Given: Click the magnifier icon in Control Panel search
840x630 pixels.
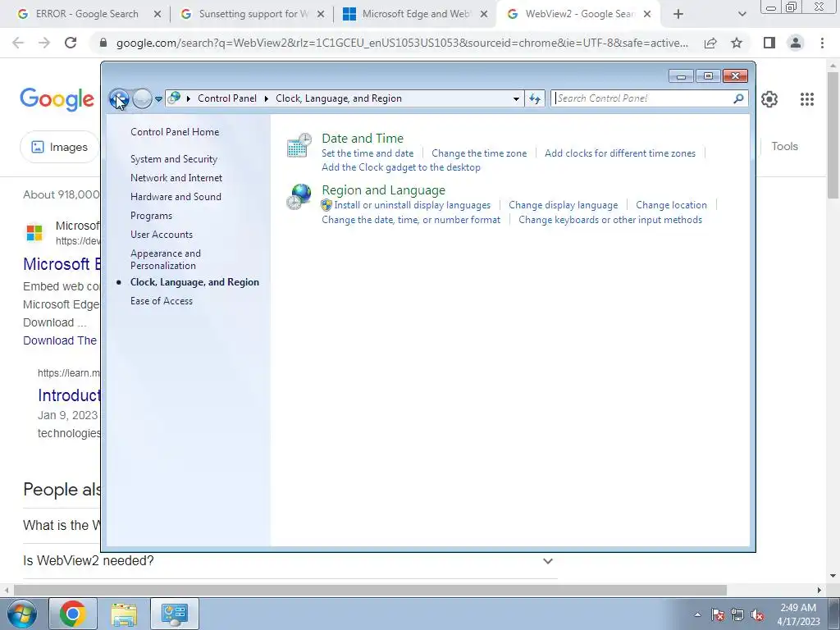Looking at the screenshot, I should [739, 98].
